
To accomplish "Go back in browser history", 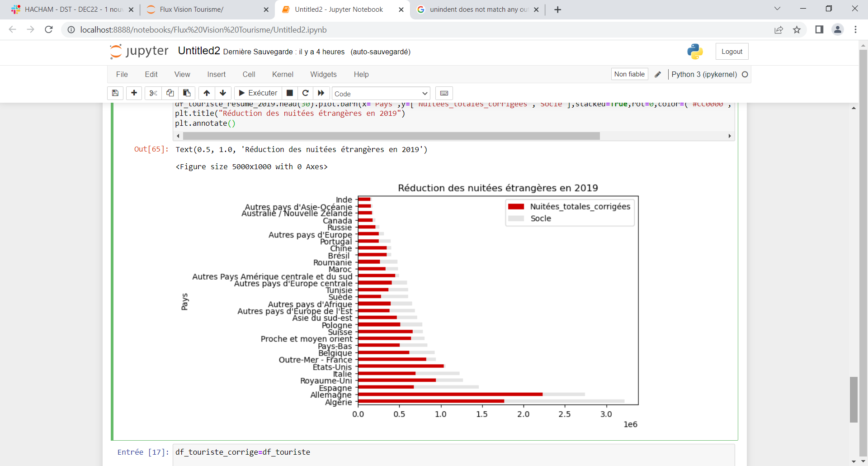I will click(x=13, y=29).
